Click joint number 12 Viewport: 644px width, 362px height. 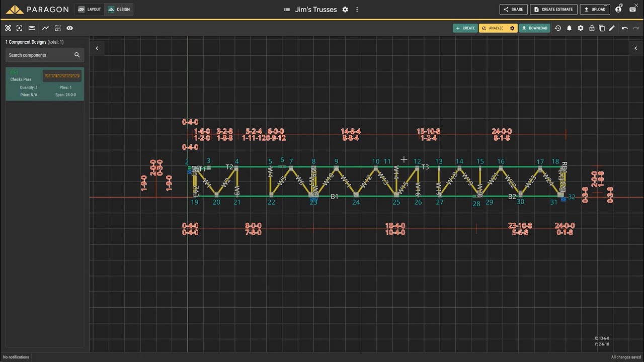coord(417,161)
